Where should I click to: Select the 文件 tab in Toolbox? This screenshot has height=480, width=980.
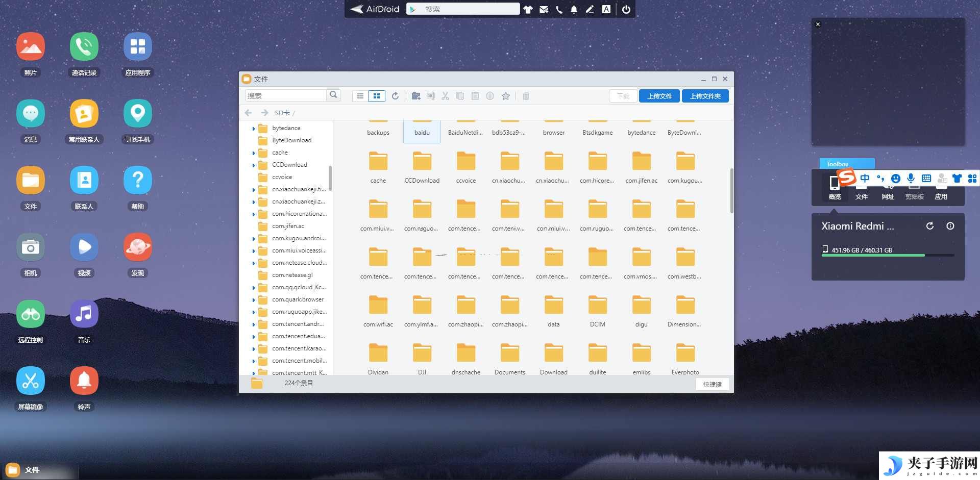862,196
